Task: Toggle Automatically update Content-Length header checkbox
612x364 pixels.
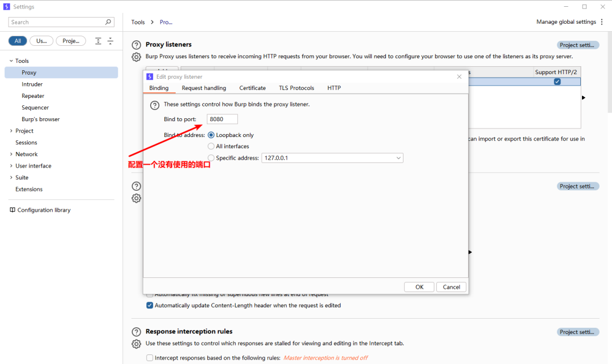Action: point(150,305)
